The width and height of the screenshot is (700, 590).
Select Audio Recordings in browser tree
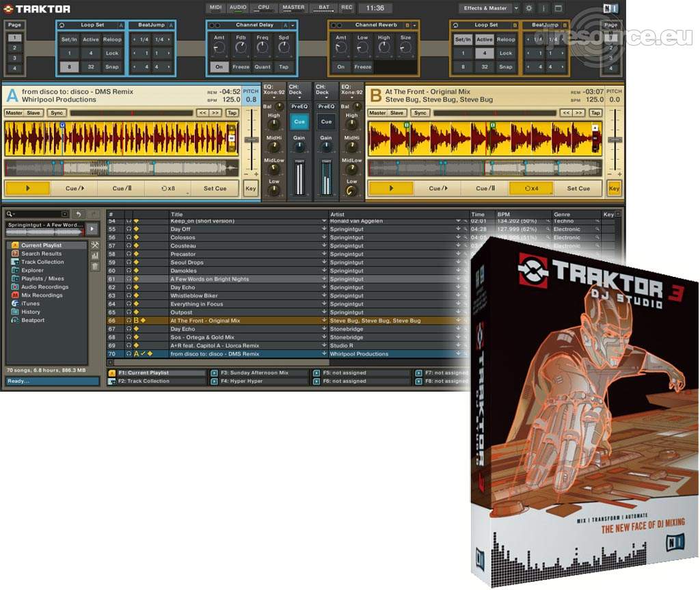[x=44, y=286]
